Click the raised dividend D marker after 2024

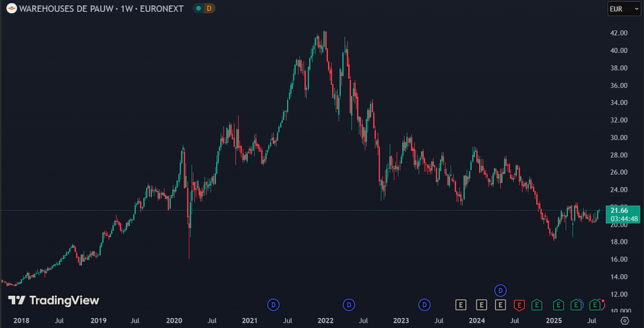(x=500, y=291)
